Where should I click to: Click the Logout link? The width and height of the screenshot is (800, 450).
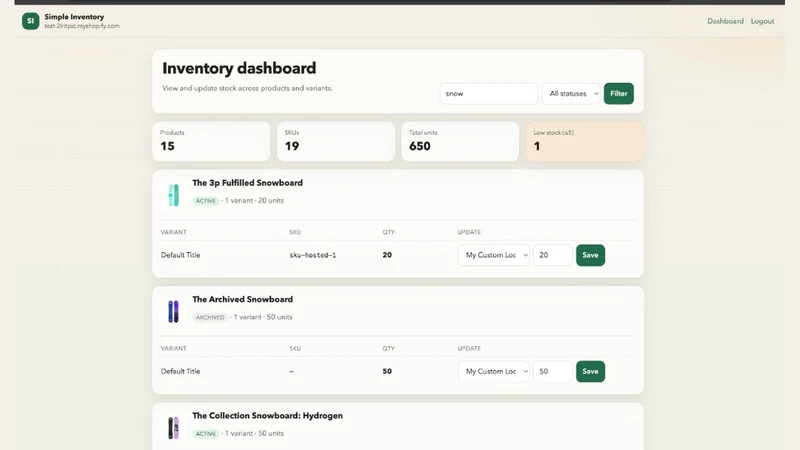(x=762, y=21)
